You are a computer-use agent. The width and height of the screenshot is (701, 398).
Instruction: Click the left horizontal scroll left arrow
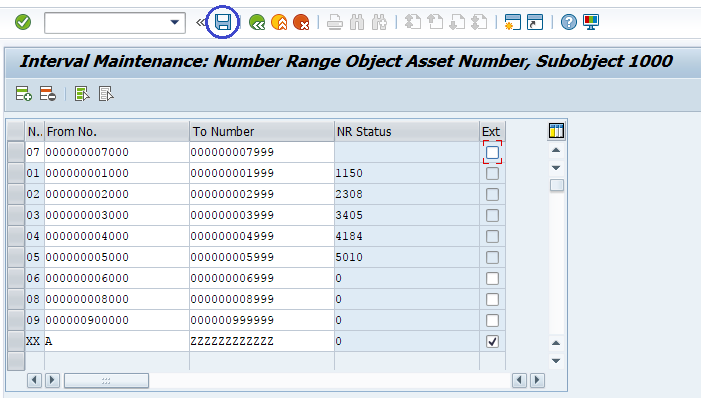[x=34, y=381]
